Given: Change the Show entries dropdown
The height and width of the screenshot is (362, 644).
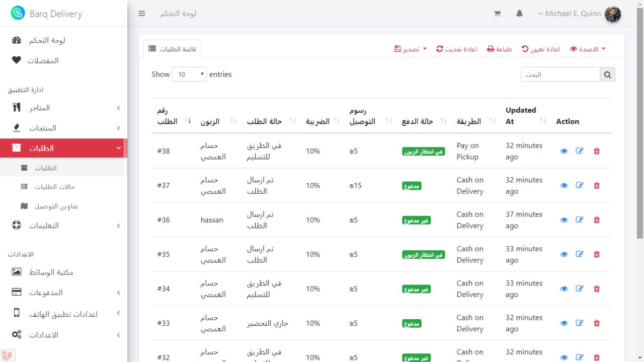Looking at the screenshot, I should 189,74.
